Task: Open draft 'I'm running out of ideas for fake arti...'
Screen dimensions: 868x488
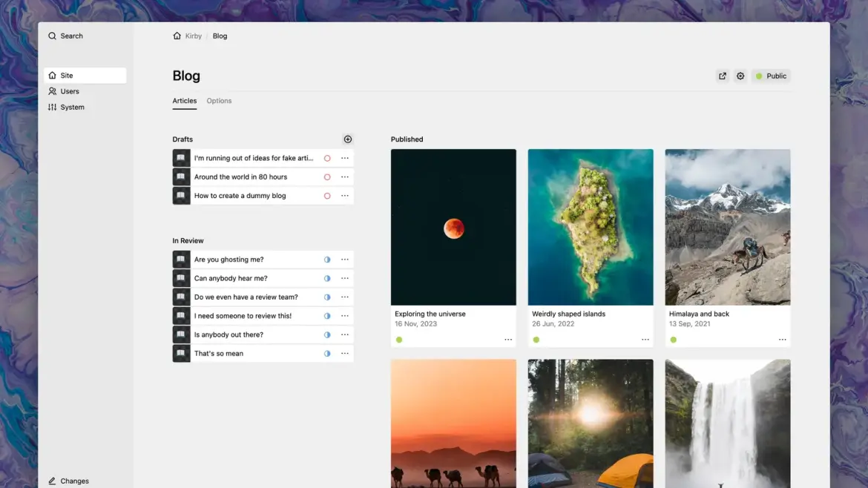Action: click(x=254, y=158)
